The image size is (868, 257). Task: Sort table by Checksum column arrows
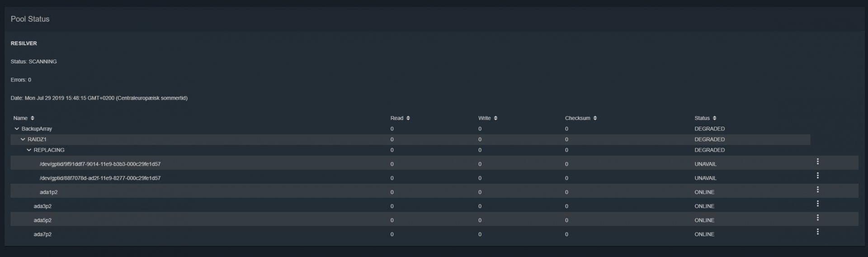pos(595,118)
